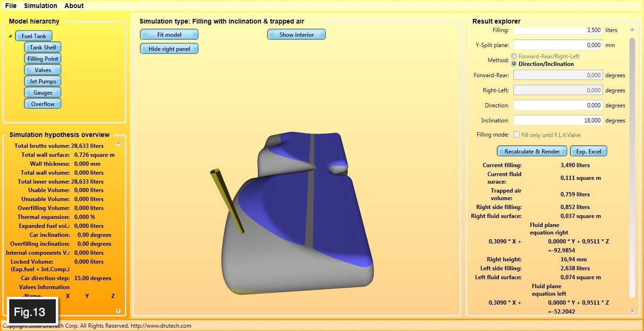This screenshot has width=644, height=331.
Task: Export results with Exp. Excel button
Action: (x=588, y=152)
